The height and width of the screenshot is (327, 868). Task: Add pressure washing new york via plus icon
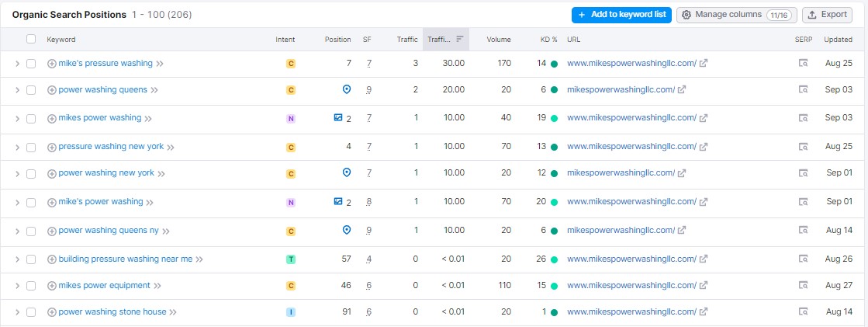[x=51, y=147]
